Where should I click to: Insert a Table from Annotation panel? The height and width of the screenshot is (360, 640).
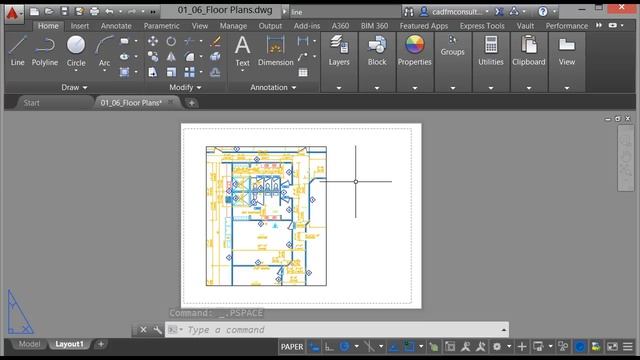point(303,72)
